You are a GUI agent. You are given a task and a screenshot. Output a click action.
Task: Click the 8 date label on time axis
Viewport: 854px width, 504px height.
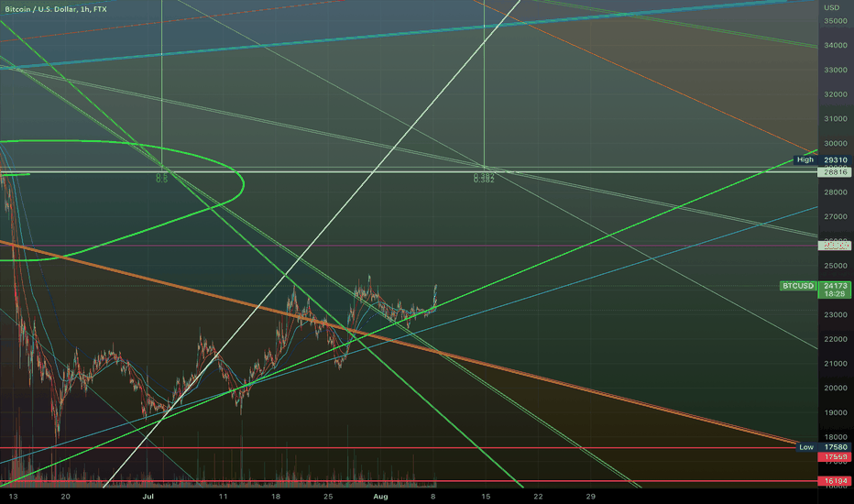click(x=433, y=497)
